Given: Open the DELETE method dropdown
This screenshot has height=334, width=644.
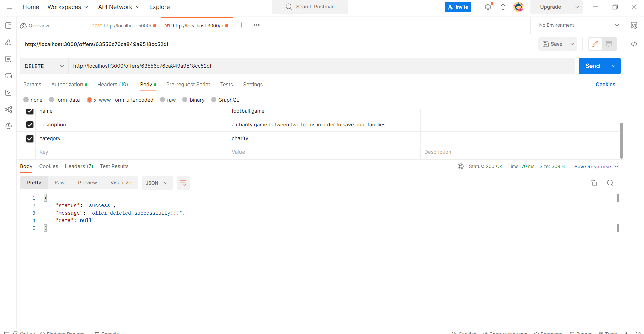Looking at the screenshot, I should tap(44, 66).
